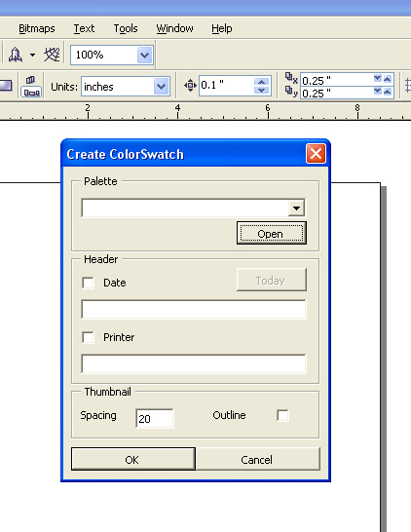This screenshot has height=532, width=411.
Task: Open the zoom level dropdown
Action: (145, 55)
